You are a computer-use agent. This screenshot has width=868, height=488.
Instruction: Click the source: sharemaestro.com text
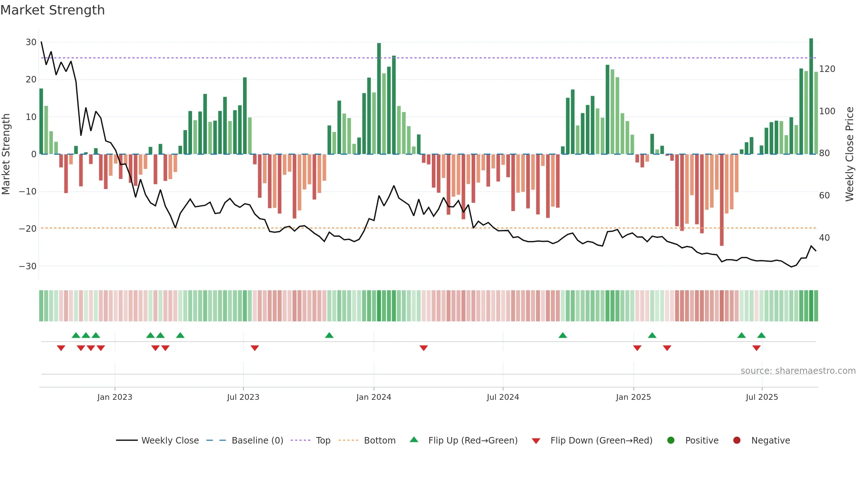point(798,371)
